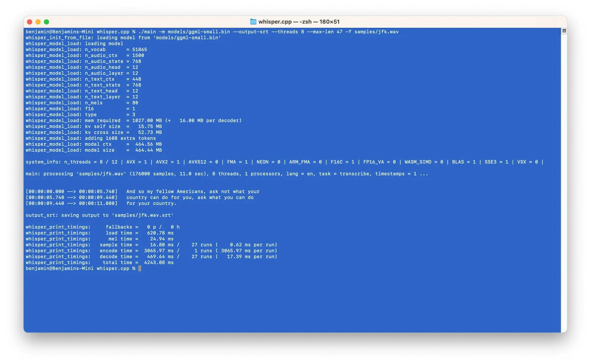Click the terminal's vertical scrollbar track
The image size is (591, 364).
coord(564,183)
